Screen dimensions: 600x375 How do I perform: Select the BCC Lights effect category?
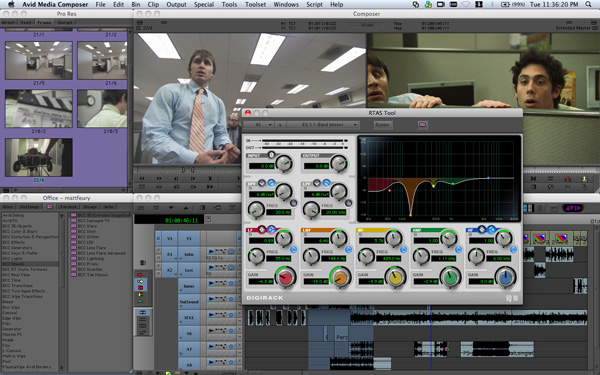[13, 259]
